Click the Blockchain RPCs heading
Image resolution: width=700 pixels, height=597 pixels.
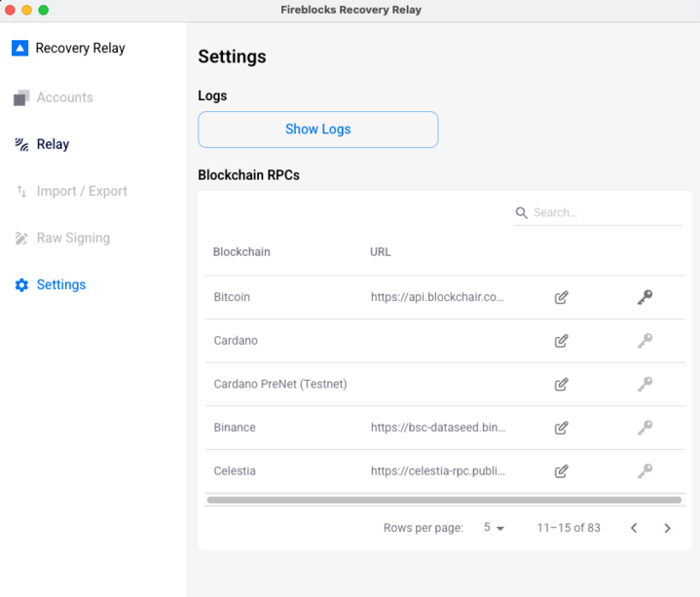pyautogui.click(x=248, y=175)
